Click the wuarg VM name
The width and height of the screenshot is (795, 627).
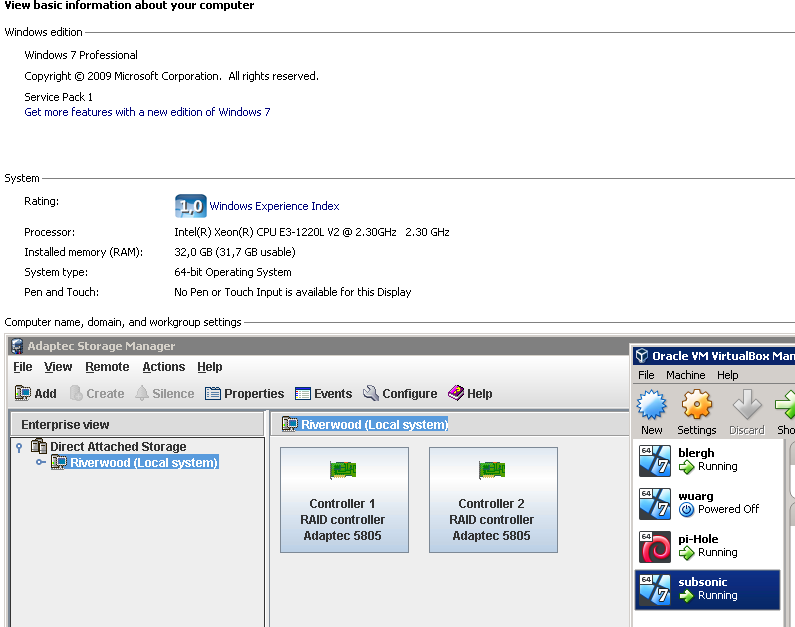tap(696, 496)
